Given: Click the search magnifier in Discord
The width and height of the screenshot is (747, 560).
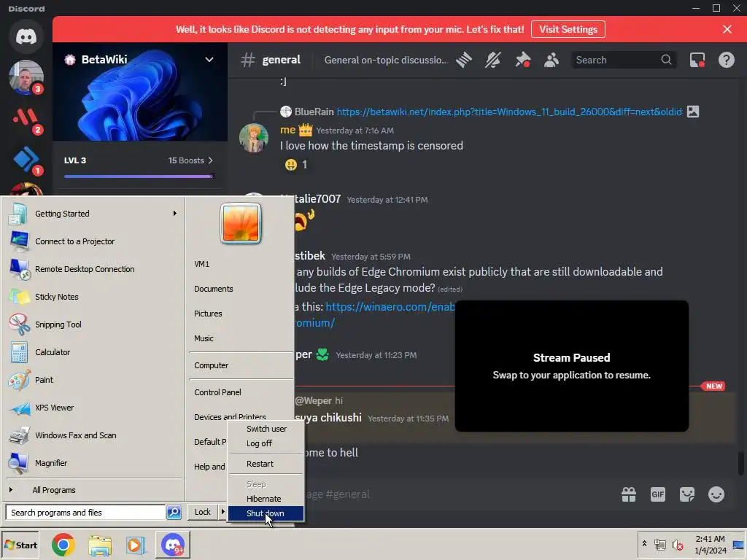Looking at the screenshot, I should (x=667, y=60).
